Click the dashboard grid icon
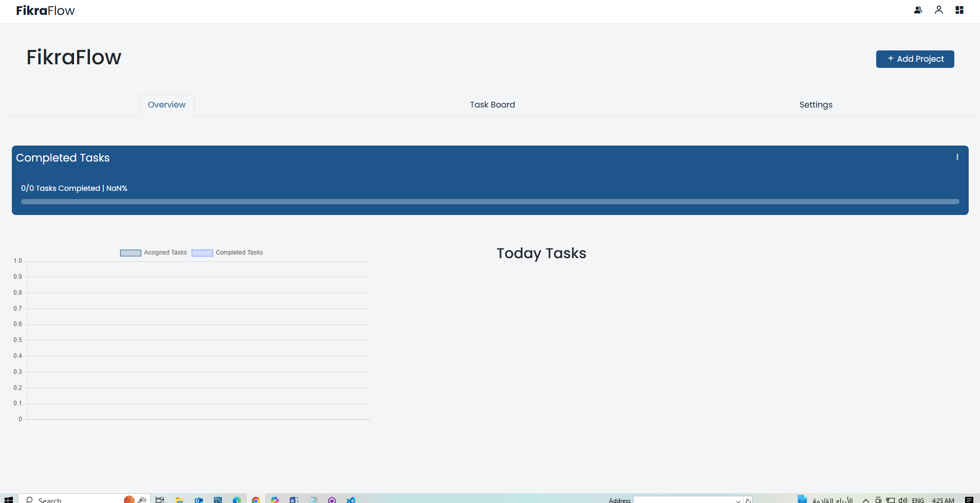 click(959, 10)
